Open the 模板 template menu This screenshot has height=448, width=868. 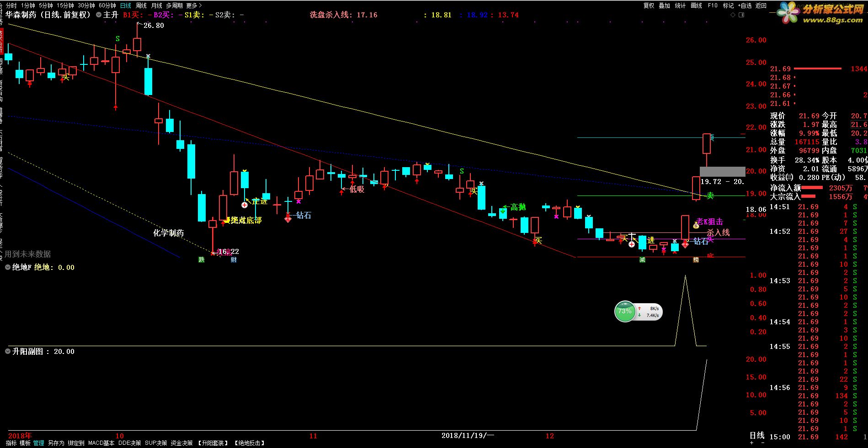[x=25, y=443]
